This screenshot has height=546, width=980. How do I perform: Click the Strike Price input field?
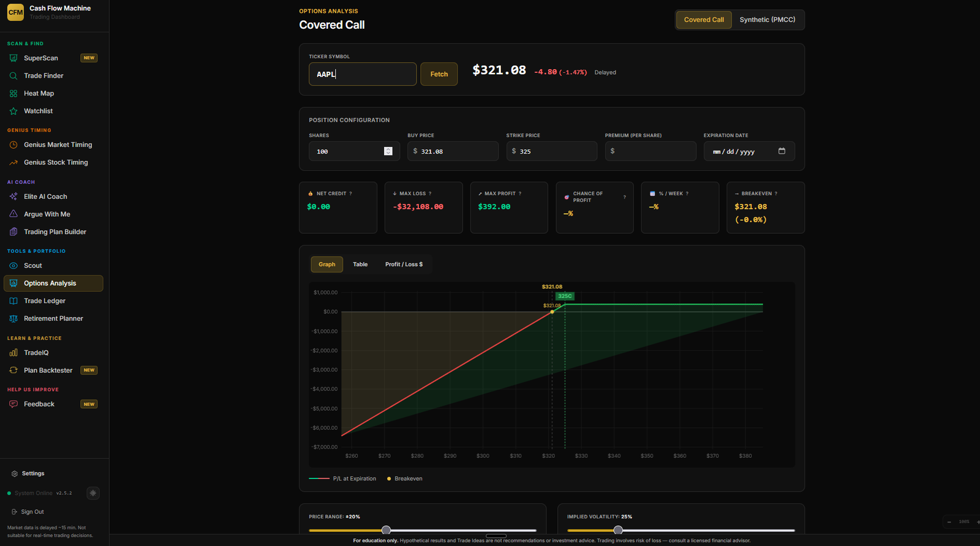552,151
